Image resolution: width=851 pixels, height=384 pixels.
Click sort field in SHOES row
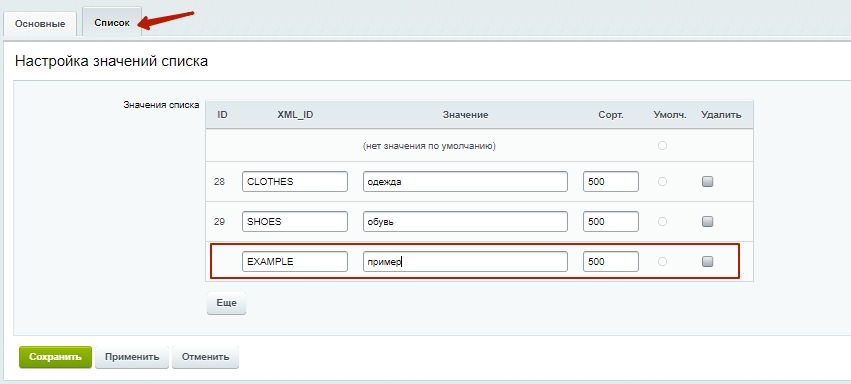611,221
